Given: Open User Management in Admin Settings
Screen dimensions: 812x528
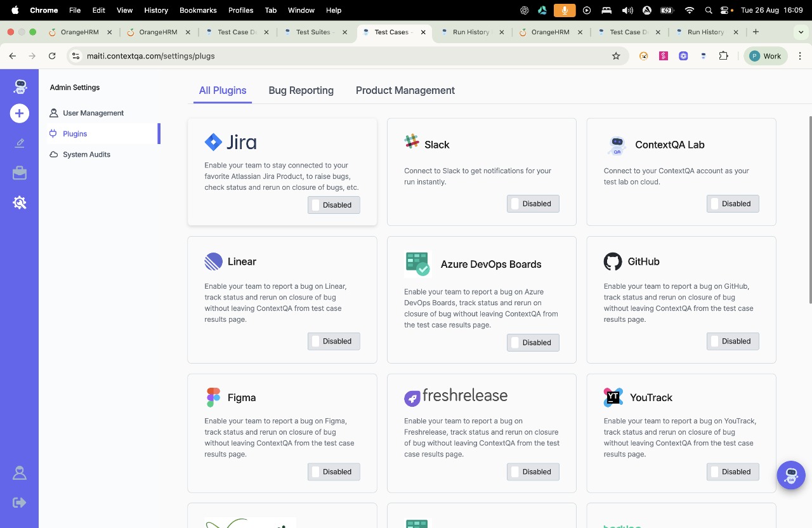Looking at the screenshot, I should tap(93, 113).
